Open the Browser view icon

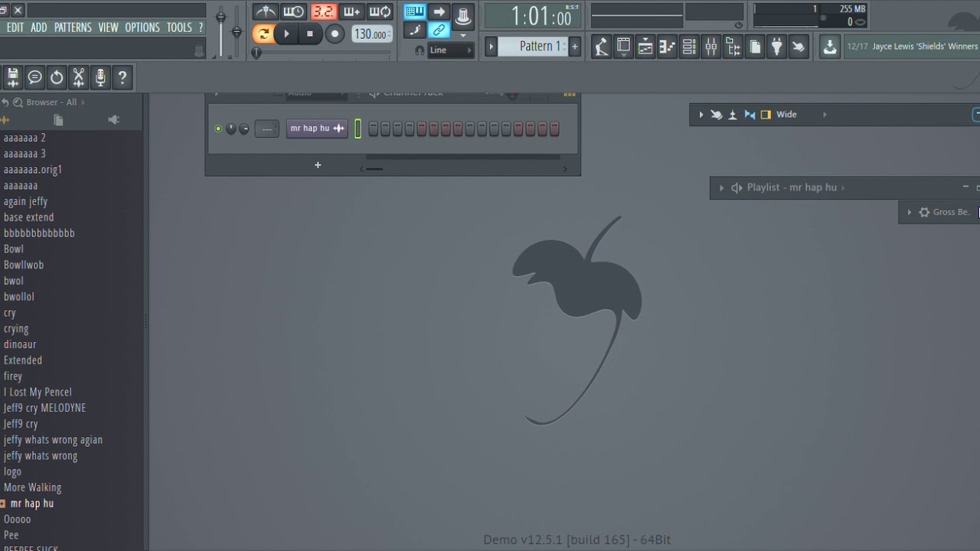coord(733,47)
